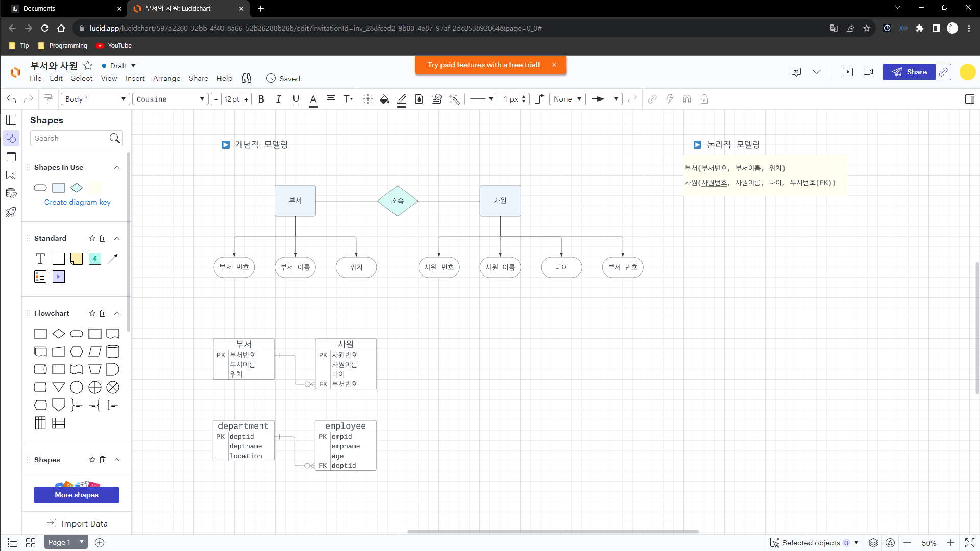The width and height of the screenshot is (980, 551).
Task: Open the Arrange menu
Action: pyautogui.click(x=166, y=78)
